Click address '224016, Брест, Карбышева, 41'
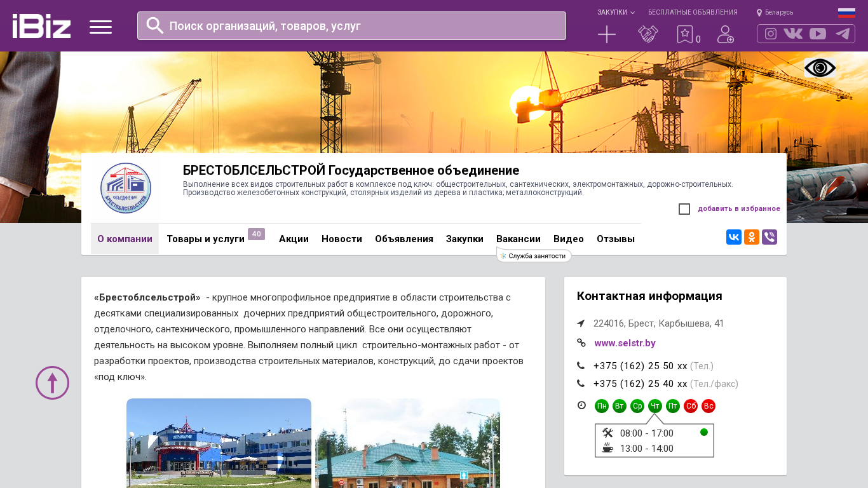 click(658, 323)
